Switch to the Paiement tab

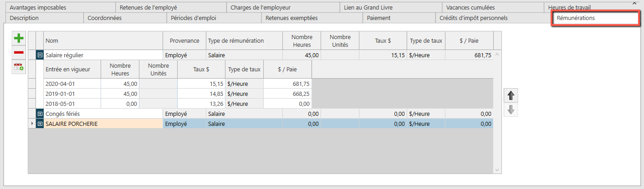[x=399, y=18]
